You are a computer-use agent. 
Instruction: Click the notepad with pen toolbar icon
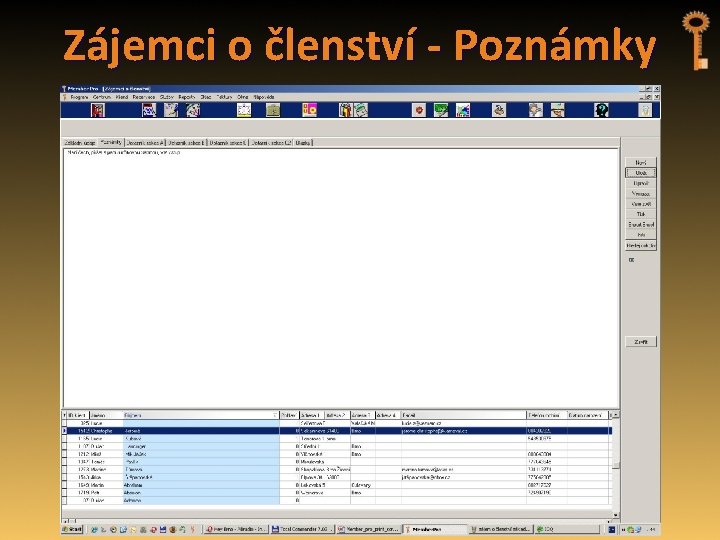(171, 110)
